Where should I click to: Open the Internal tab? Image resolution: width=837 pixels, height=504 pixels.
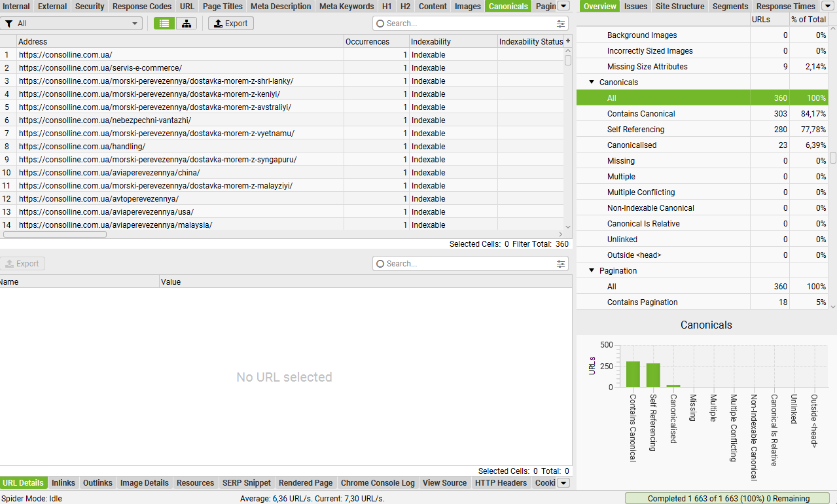[16, 6]
